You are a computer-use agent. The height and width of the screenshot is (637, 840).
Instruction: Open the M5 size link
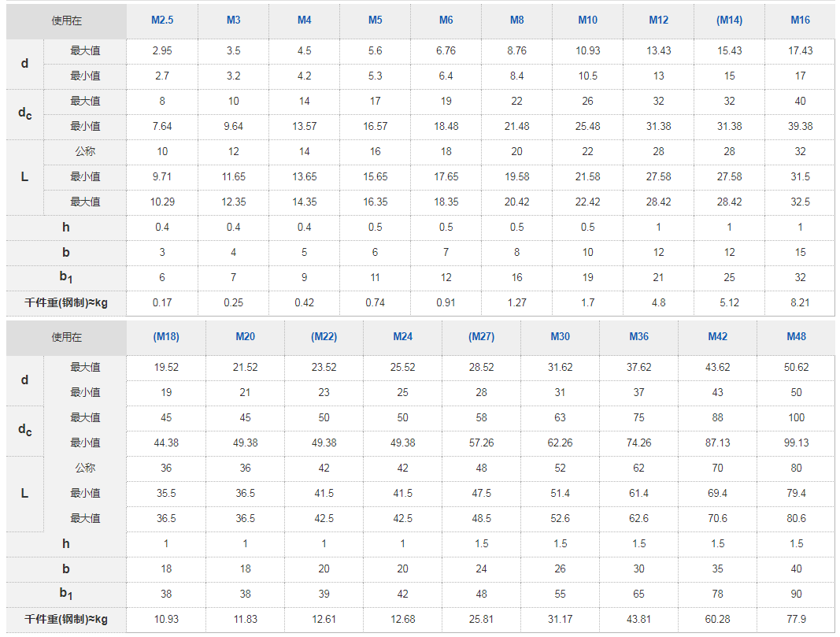[375, 20]
